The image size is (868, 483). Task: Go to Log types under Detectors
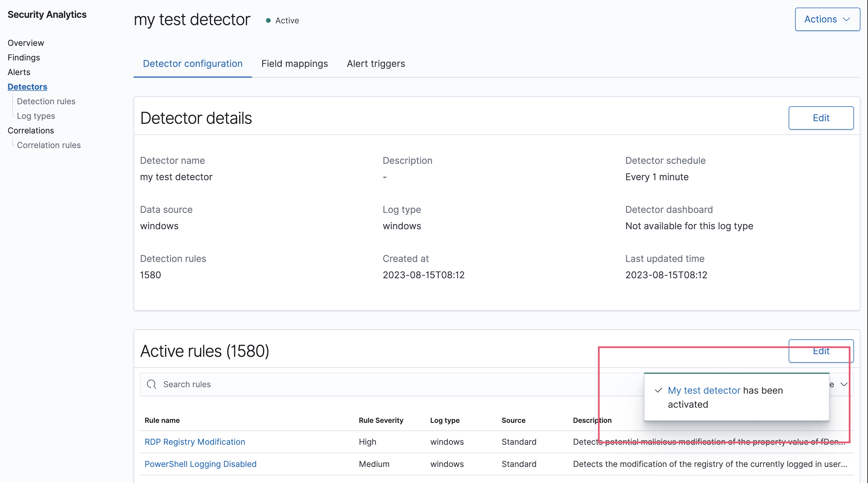pos(36,116)
